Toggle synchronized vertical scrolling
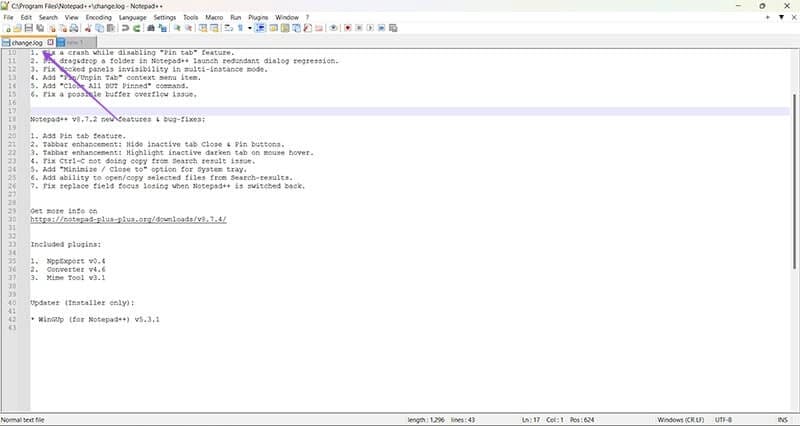Image resolution: width=800 pixels, height=426 pixels. pos(203,28)
